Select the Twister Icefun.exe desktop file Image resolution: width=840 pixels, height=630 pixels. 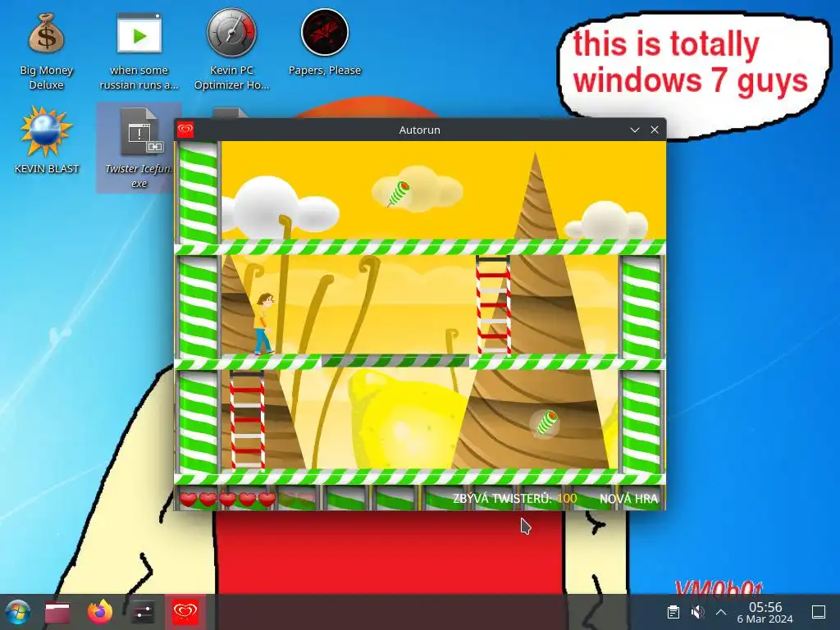[139, 148]
